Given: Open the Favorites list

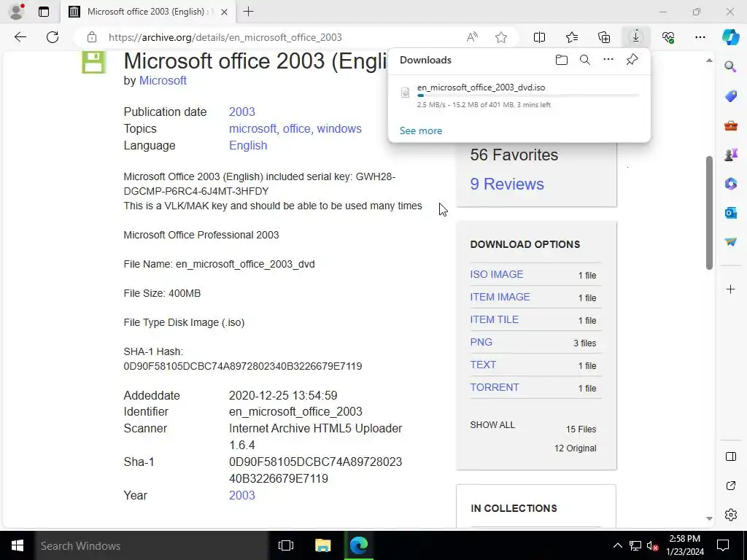Looking at the screenshot, I should point(572,37).
